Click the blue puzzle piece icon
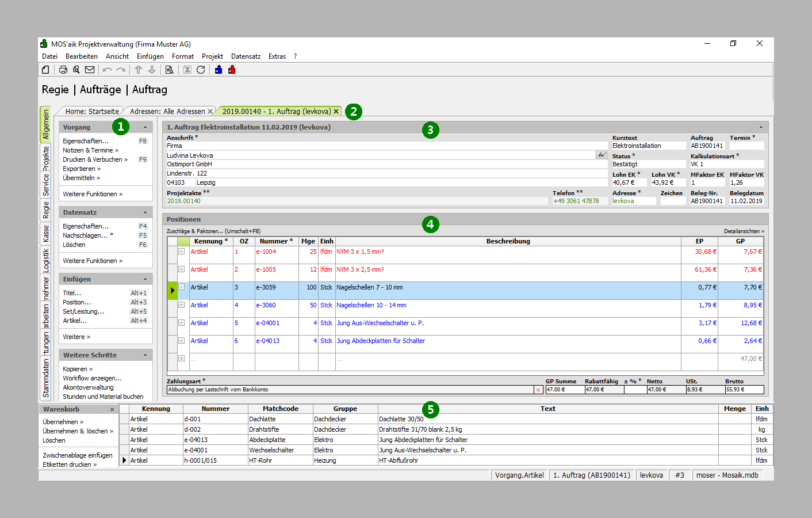The width and height of the screenshot is (812, 518). coord(219,70)
